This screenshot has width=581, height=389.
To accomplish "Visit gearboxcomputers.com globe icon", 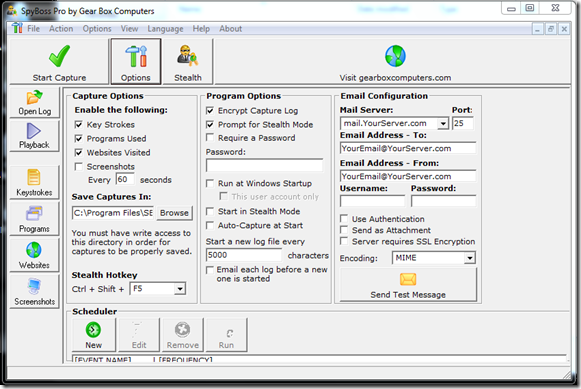I will pyautogui.click(x=395, y=56).
